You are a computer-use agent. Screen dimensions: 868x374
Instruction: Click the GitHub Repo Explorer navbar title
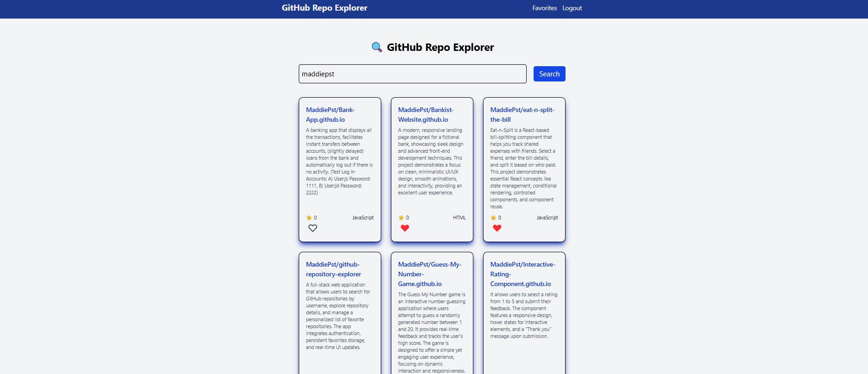pyautogui.click(x=324, y=8)
